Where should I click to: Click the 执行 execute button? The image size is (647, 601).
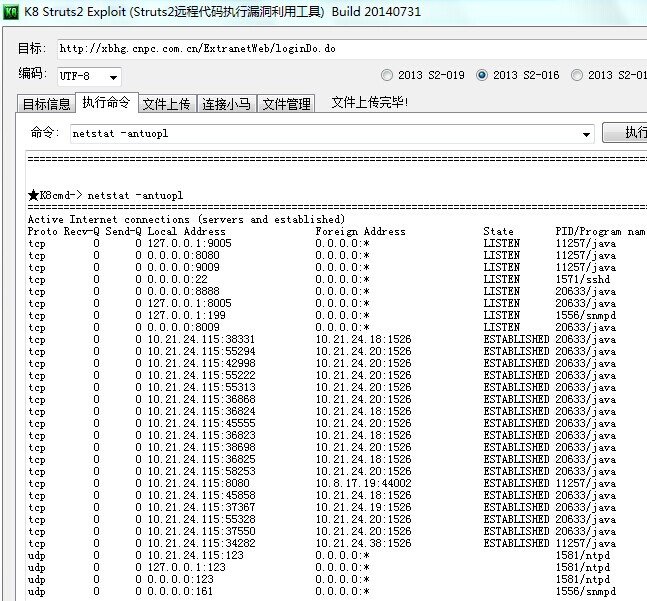(625, 132)
